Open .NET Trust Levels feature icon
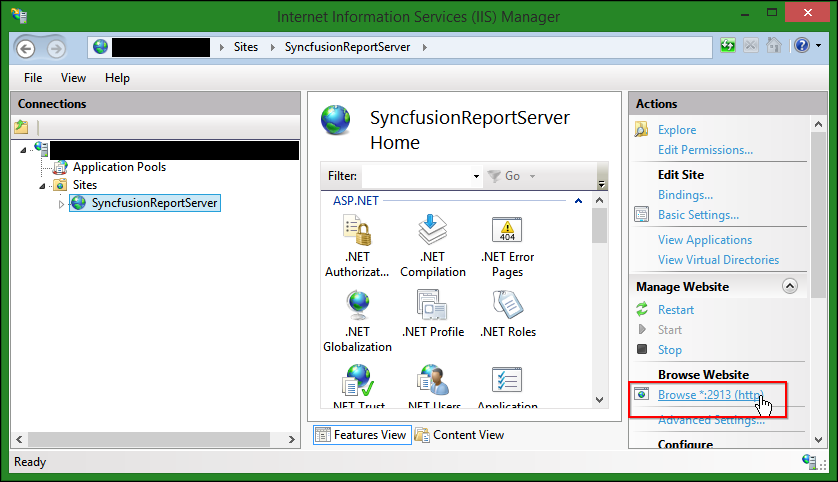Viewport: 838px width, 482px height. 358,380
